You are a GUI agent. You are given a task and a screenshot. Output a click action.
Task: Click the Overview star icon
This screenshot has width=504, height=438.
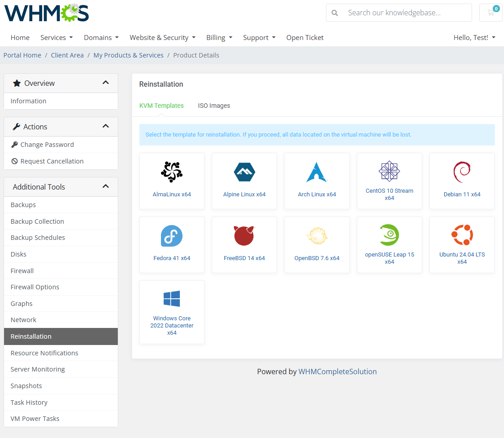[17, 83]
